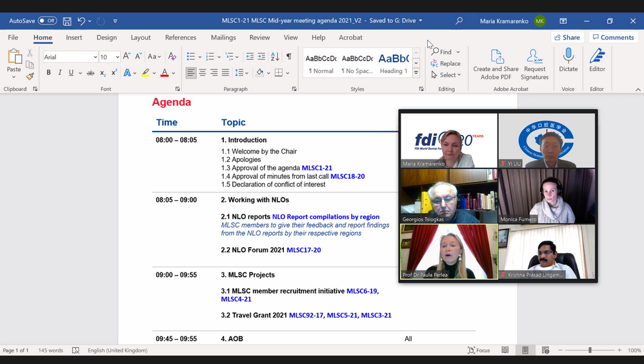Select Prof Dr Paula Perlea video tile
The width and height of the screenshot is (644, 364).
[x=448, y=252]
